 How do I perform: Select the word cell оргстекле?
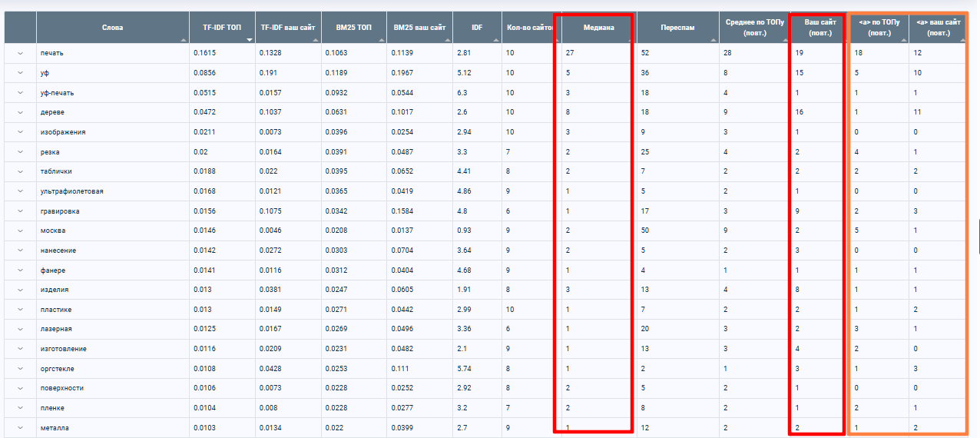tap(58, 369)
